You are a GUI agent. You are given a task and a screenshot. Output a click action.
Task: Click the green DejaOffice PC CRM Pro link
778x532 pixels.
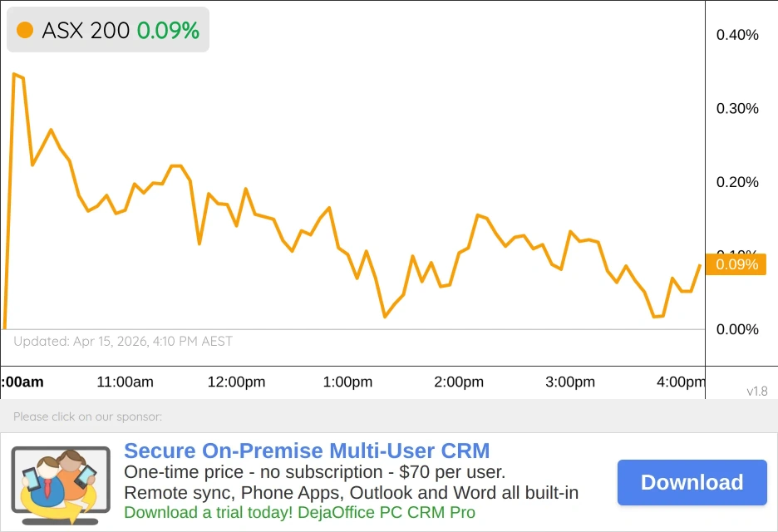(299, 512)
